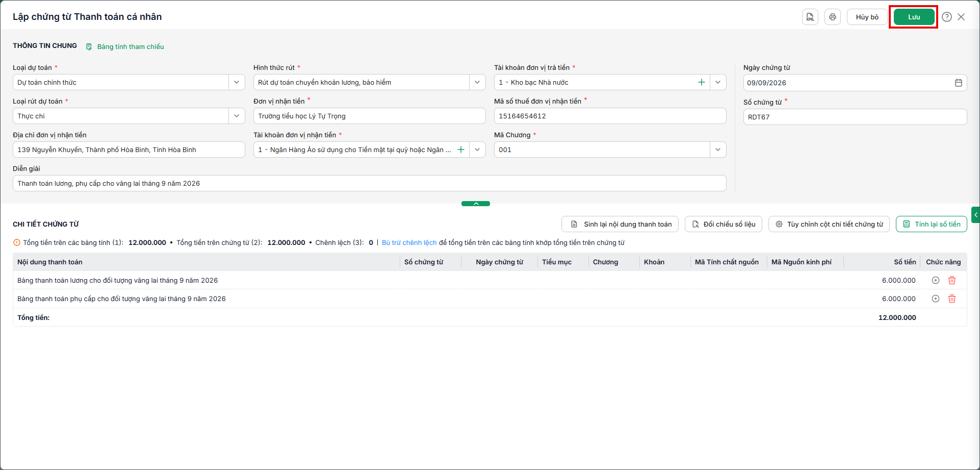Click the print voucher icon
980x470 pixels.
point(832,17)
